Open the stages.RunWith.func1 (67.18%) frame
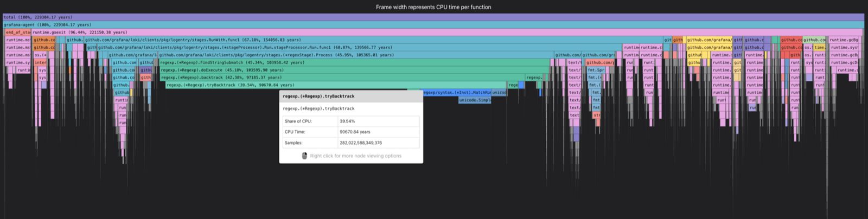The image size is (868, 219). click(x=373, y=40)
